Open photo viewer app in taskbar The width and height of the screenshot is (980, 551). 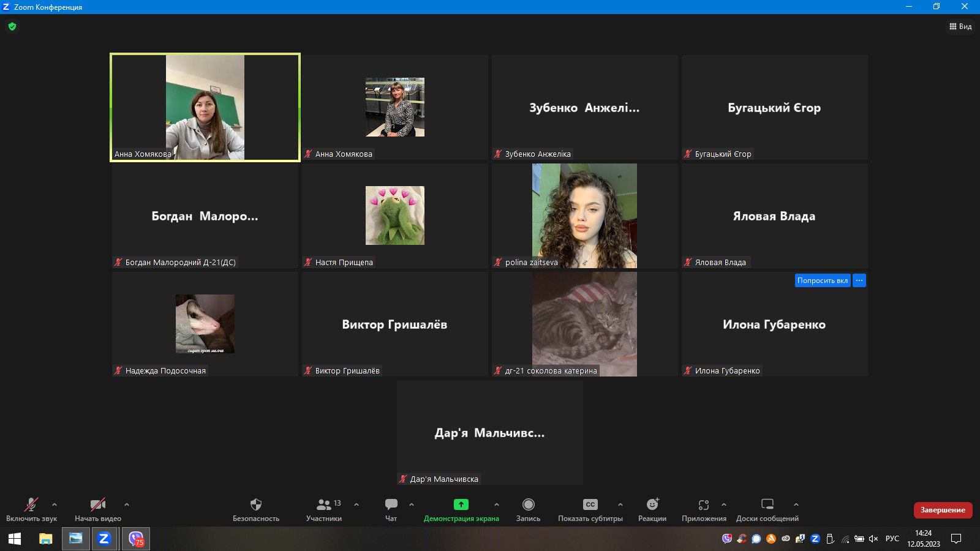point(75,539)
